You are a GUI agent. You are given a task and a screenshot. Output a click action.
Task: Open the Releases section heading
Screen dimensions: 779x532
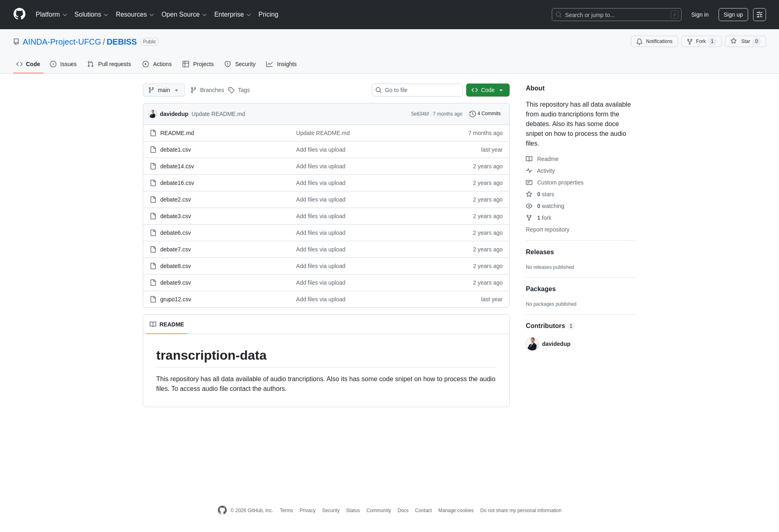[x=540, y=252]
